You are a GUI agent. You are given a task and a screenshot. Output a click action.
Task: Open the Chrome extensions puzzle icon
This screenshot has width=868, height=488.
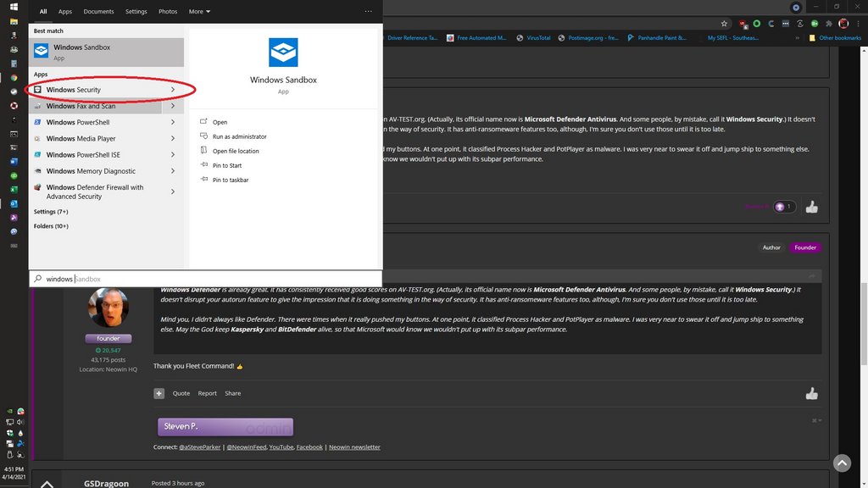(829, 24)
